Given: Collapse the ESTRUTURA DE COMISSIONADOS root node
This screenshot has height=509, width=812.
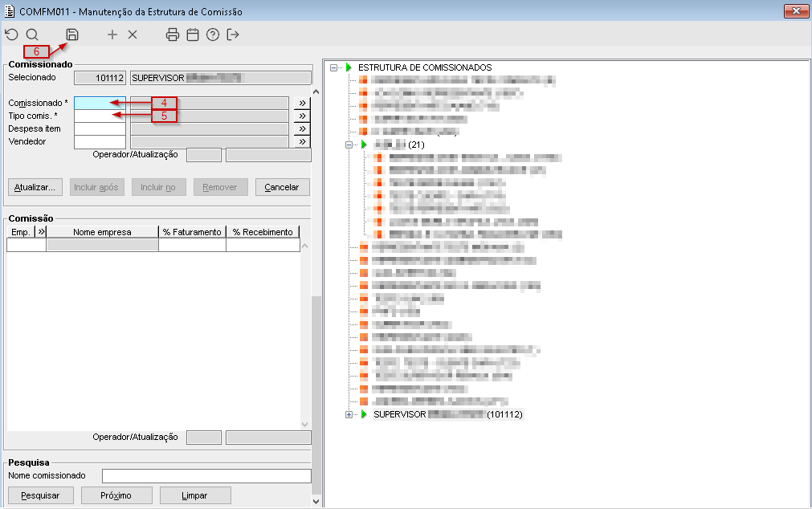Looking at the screenshot, I should tap(334, 67).
